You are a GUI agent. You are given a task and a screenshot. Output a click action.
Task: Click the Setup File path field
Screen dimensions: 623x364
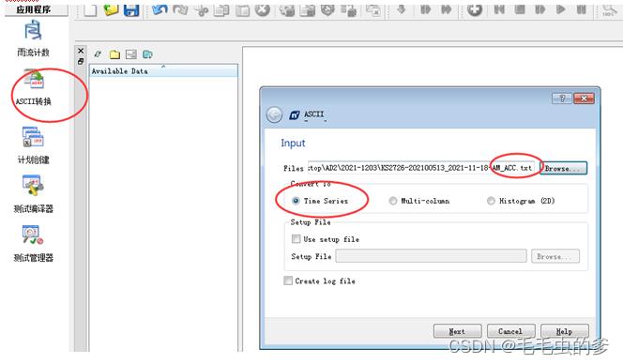pyautogui.click(x=431, y=256)
